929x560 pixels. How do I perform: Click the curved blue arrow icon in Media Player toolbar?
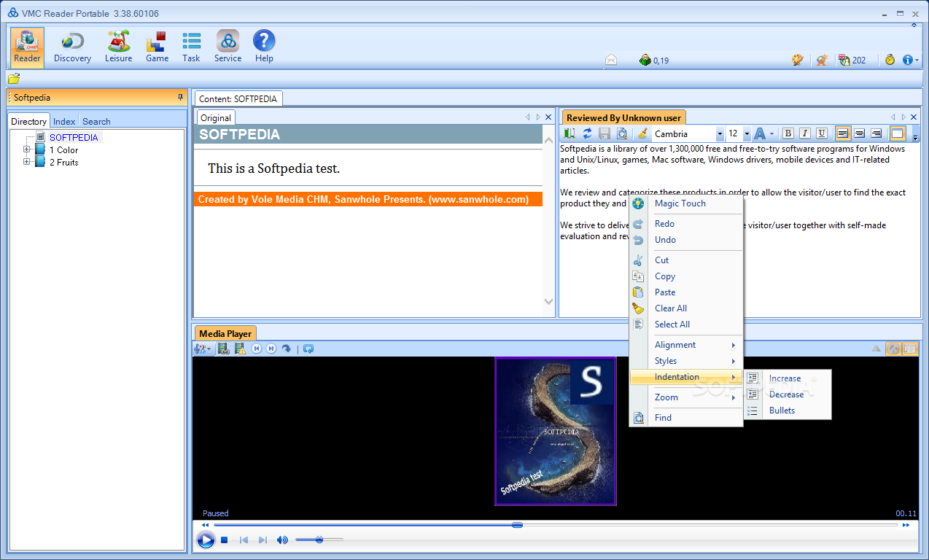pos(287,349)
